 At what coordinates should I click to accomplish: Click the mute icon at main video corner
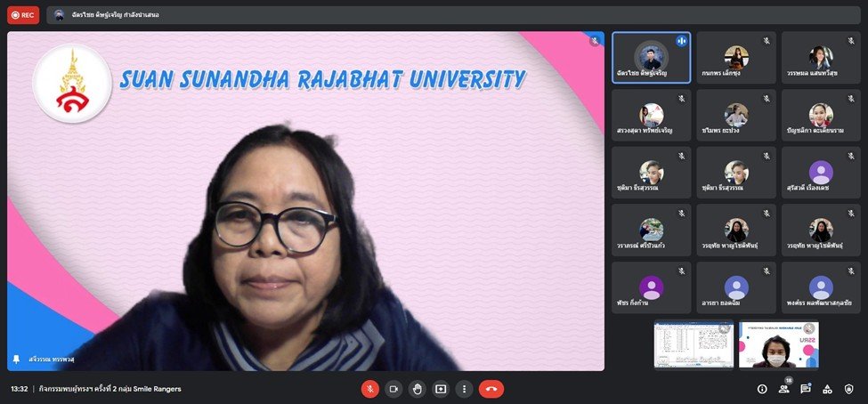tap(595, 41)
